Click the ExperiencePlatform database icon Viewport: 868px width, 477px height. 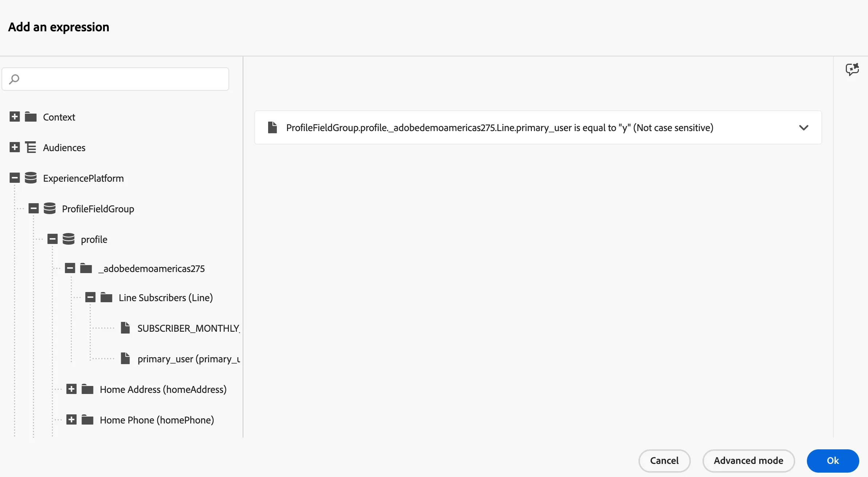coord(31,178)
